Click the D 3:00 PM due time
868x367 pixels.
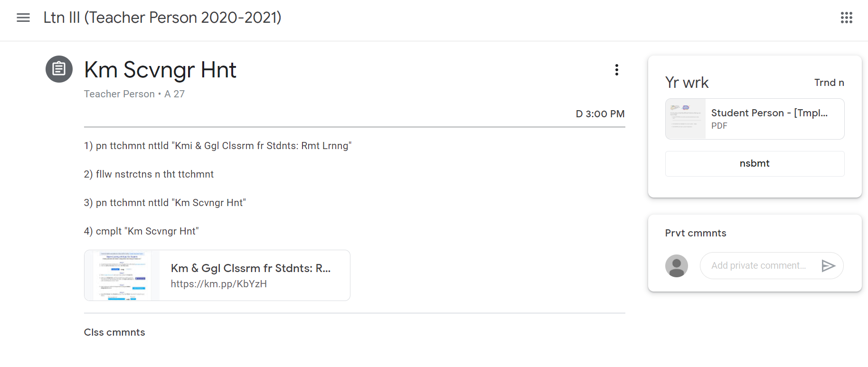pyautogui.click(x=600, y=114)
